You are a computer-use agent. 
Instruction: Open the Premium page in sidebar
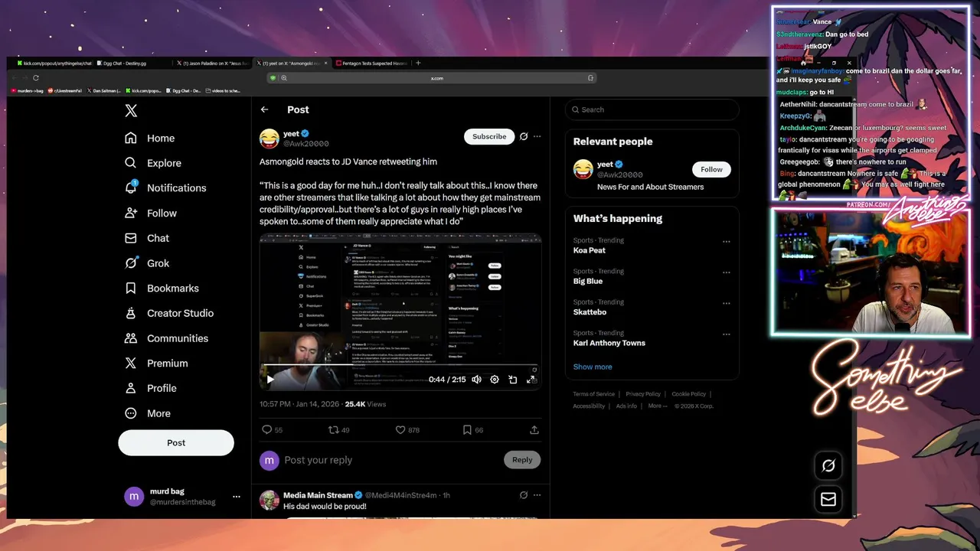(156, 363)
